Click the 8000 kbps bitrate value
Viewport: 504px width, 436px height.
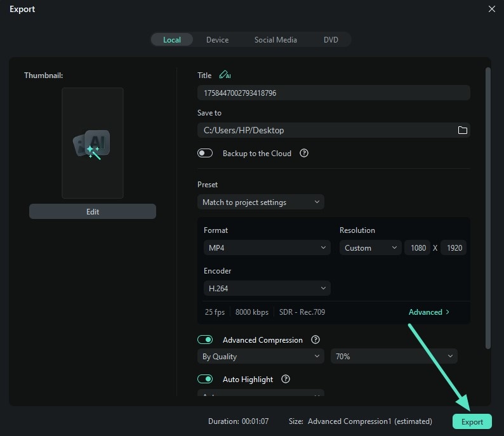(x=251, y=312)
